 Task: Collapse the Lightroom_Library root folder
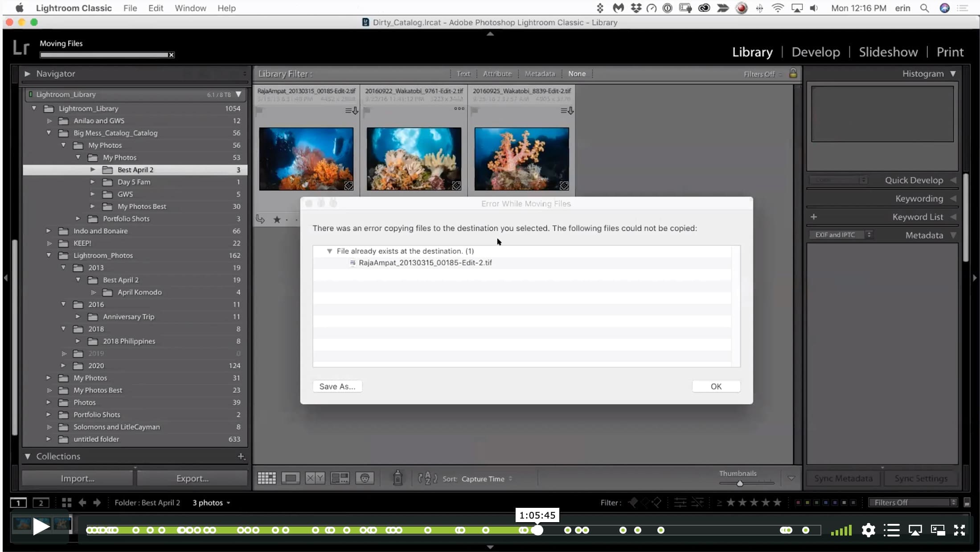click(x=34, y=108)
